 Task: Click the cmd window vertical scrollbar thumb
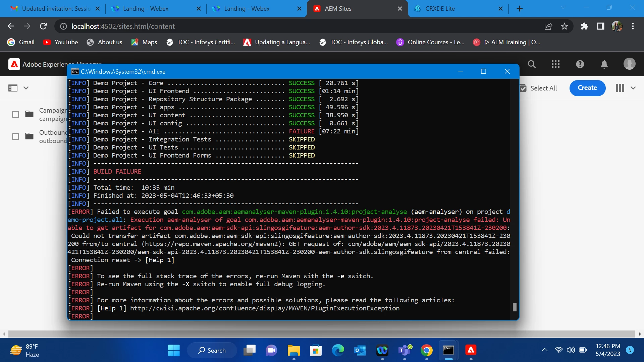(515, 307)
